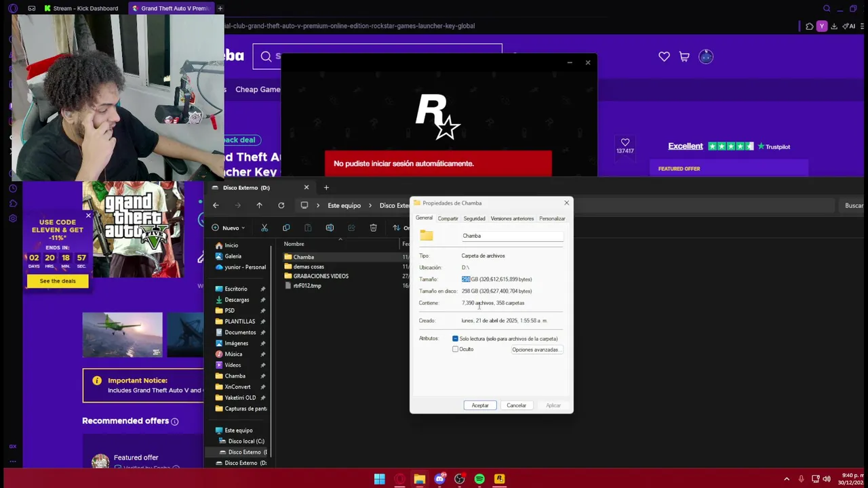Open the user avatar on Eneba header

(x=706, y=57)
